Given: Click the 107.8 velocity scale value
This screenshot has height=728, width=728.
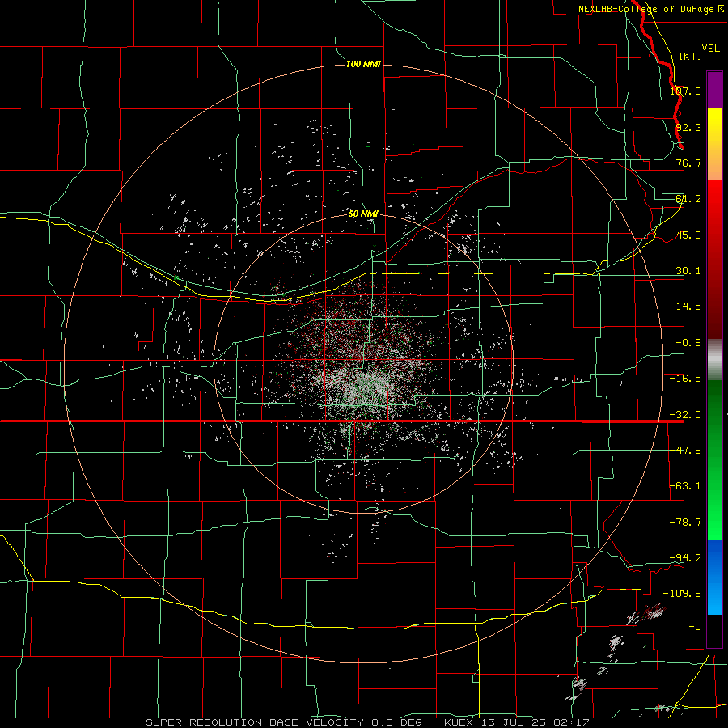Looking at the screenshot, I should point(685,91).
